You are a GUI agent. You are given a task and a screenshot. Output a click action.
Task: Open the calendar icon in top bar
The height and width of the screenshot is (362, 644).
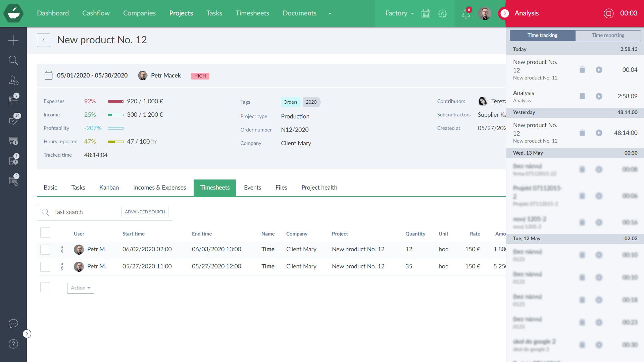(x=426, y=13)
